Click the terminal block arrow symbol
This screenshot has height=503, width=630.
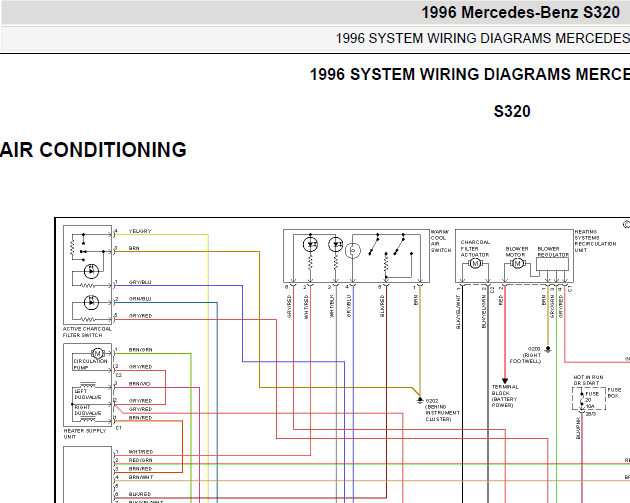coord(505,381)
